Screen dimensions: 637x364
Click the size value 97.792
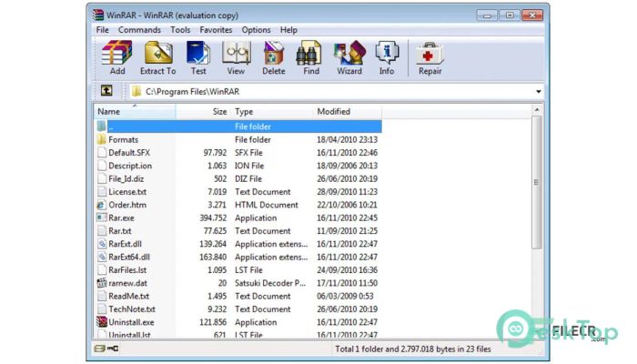[215, 153]
